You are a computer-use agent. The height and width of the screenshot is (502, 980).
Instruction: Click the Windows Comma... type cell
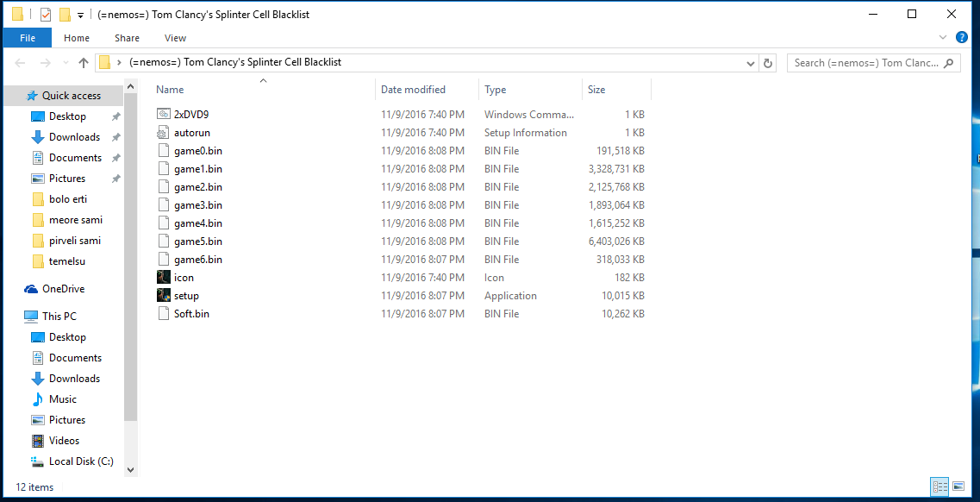[x=529, y=115]
